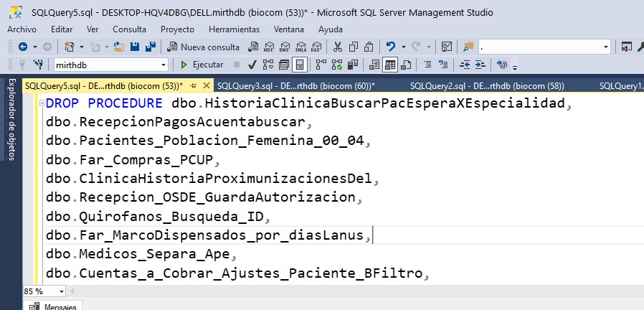Expand the navigate backward history dropdown
This screenshot has width=644, height=310.
35,47
